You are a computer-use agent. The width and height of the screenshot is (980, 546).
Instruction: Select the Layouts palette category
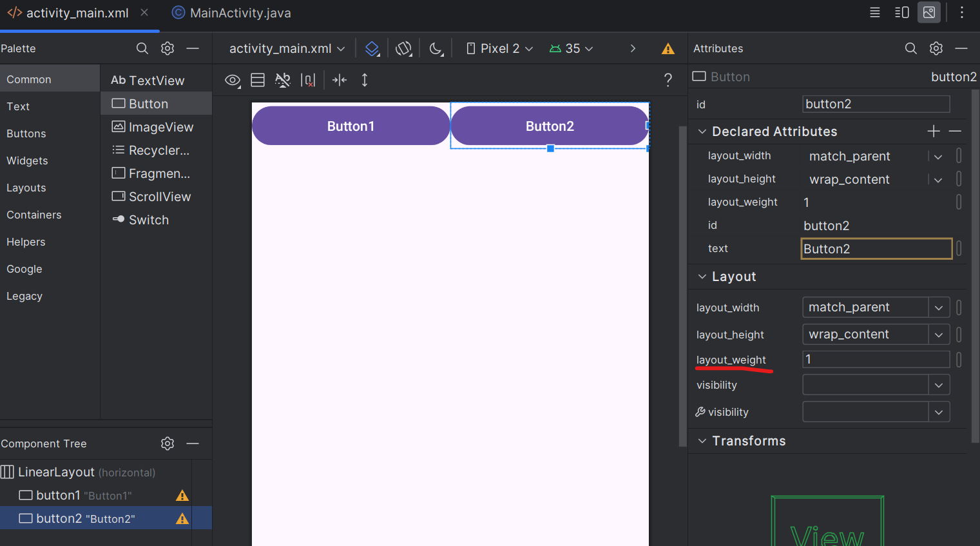pyautogui.click(x=50, y=188)
